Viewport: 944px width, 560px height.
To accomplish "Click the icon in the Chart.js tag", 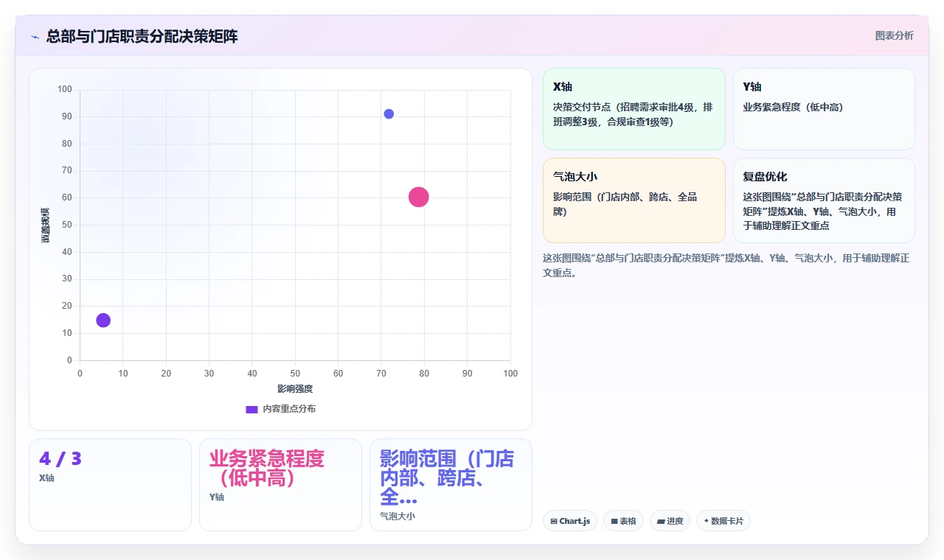I will (x=553, y=521).
